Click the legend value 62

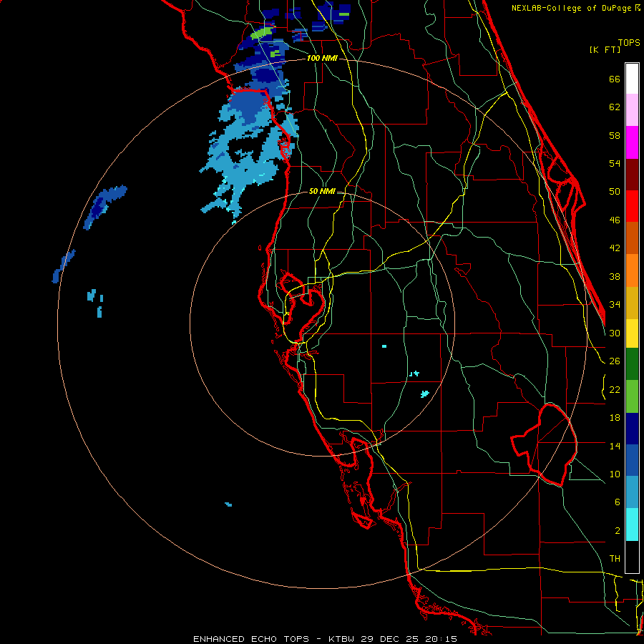pyautogui.click(x=615, y=107)
